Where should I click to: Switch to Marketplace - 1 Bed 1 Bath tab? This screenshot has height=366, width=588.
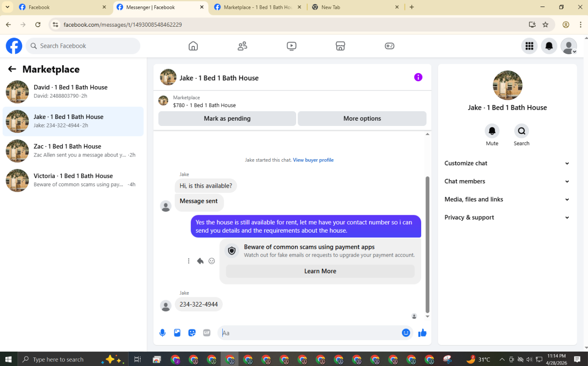coord(258,7)
